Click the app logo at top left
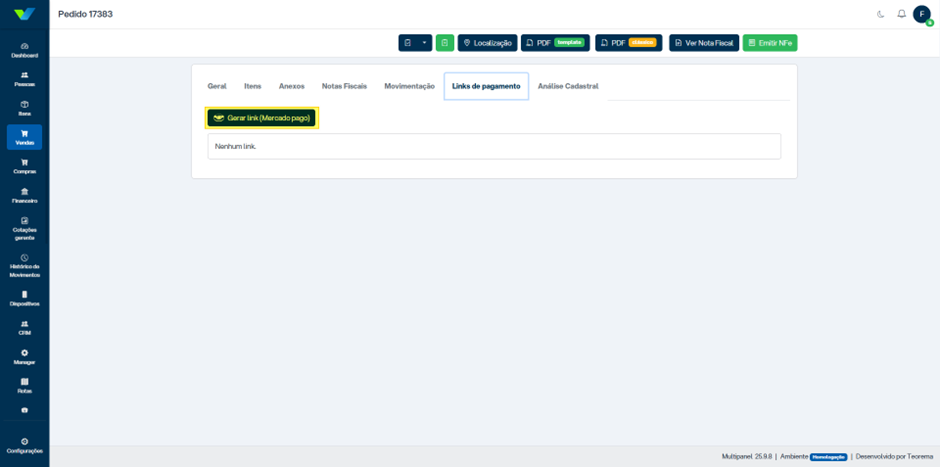940x467 pixels. tap(25, 14)
